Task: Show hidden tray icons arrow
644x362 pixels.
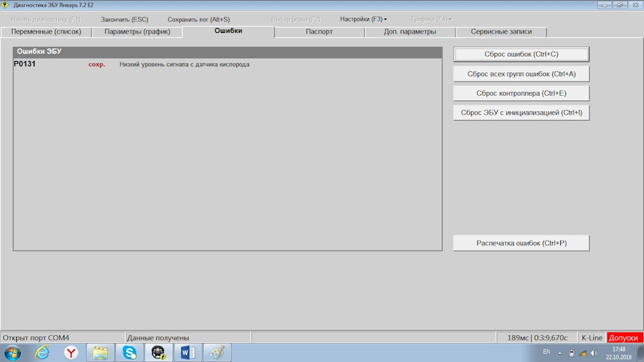Action: [x=559, y=353]
